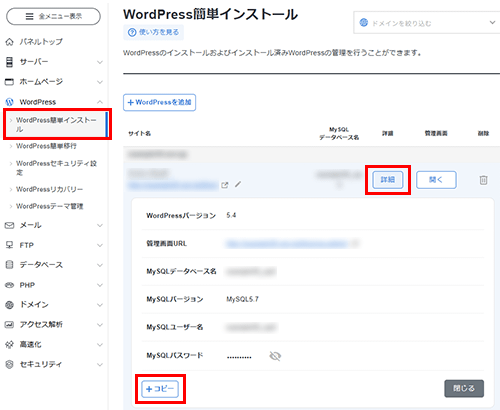Screen dimensions: 500x410
Task: Expand the データベース menu chevron
Action: click(x=100, y=265)
